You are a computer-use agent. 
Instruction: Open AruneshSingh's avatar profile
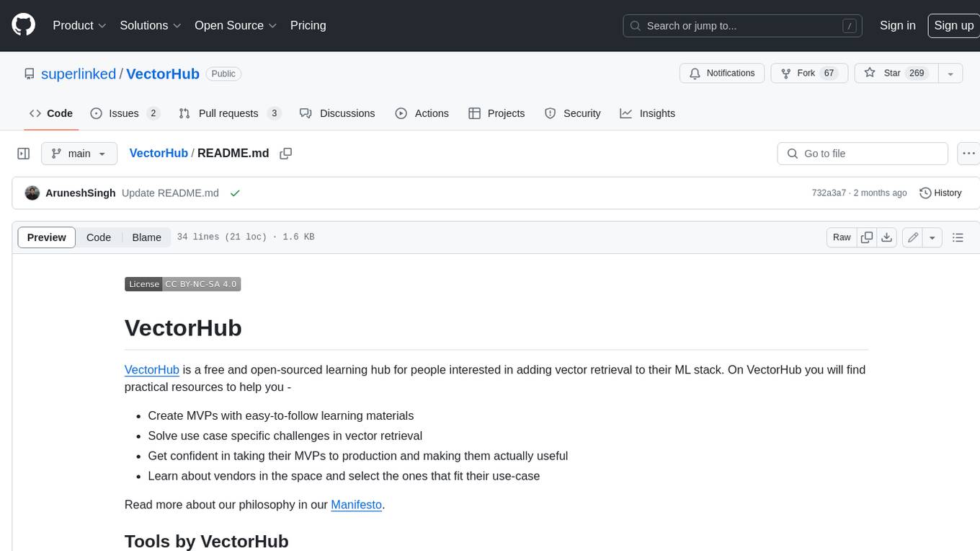32,193
